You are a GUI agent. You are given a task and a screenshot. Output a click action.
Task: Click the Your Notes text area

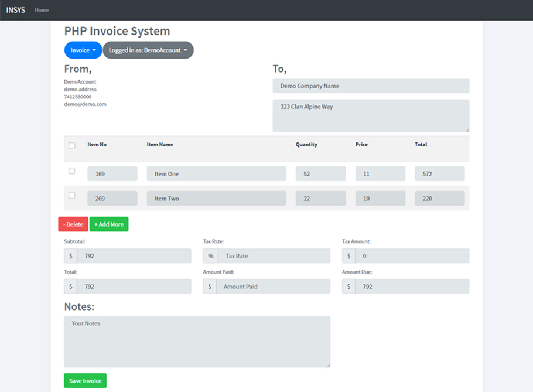pos(197,342)
